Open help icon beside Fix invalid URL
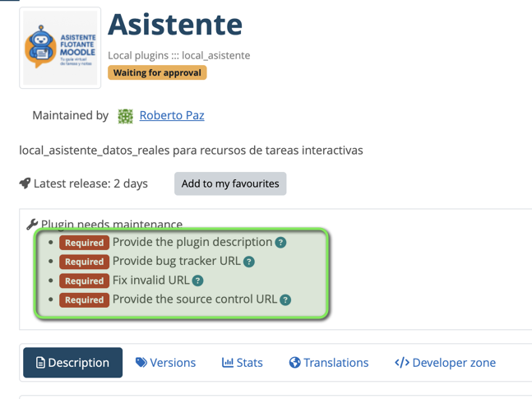 (x=197, y=281)
